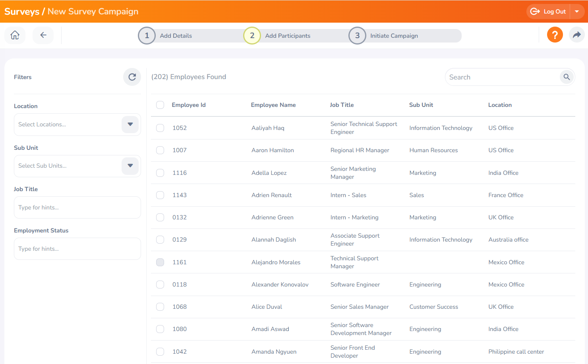588x364 pixels.
Task: Check the box for employee 1052
Action: point(160,128)
